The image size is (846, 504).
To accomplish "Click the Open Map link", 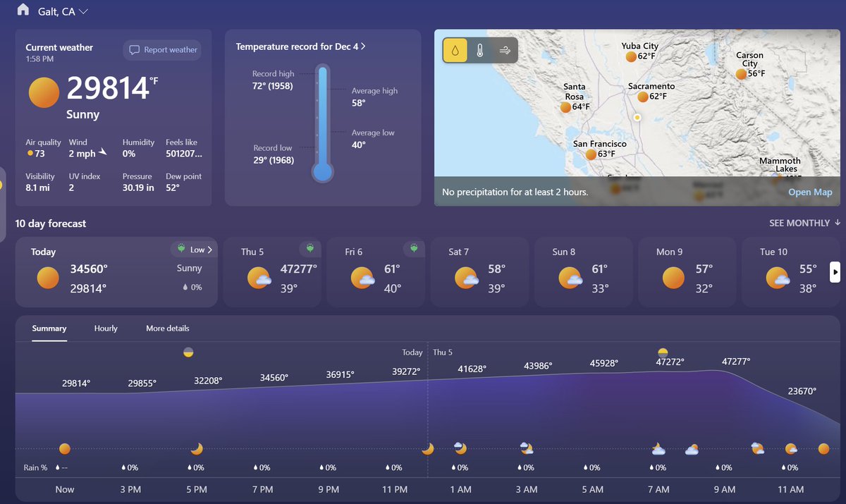I will 810,191.
